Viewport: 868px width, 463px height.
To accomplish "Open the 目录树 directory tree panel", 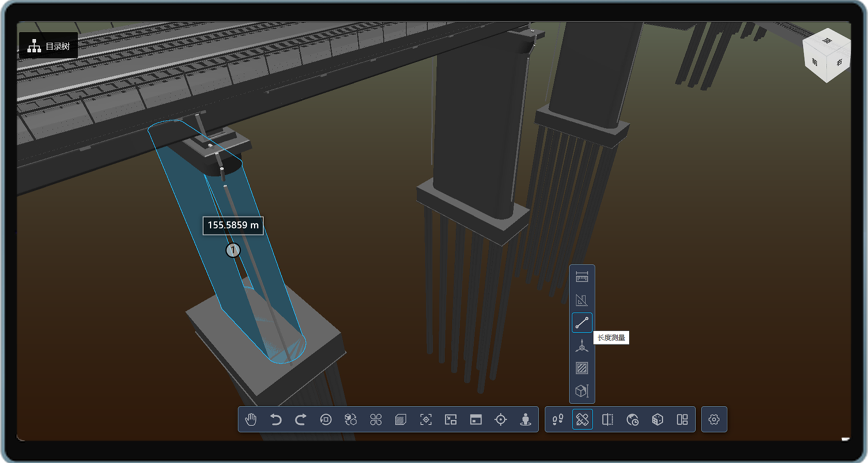I will pos(49,46).
